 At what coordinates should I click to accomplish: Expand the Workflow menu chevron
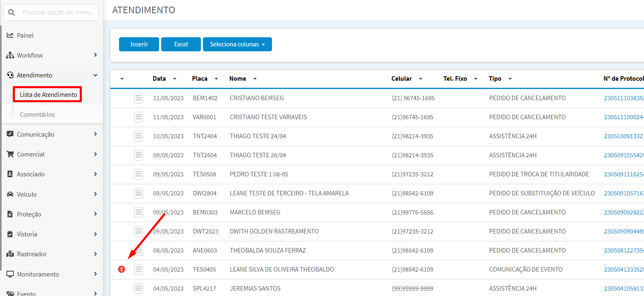tap(95, 55)
